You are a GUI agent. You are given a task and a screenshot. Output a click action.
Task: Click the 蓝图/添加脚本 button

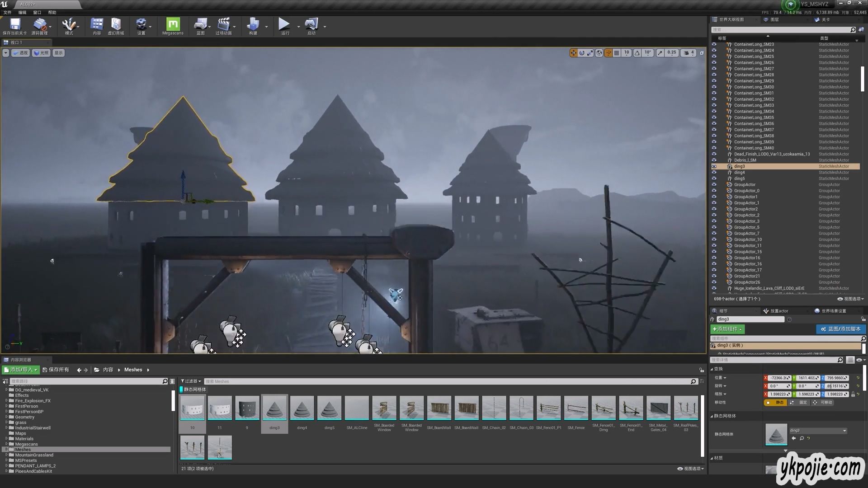pyautogui.click(x=841, y=329)
